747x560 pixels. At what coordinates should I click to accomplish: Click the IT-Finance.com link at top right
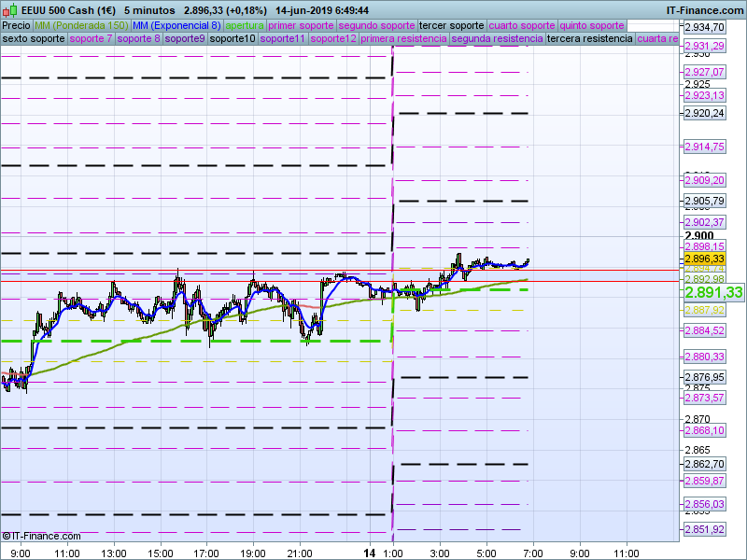pyautogui.click(x=704, y=9)
